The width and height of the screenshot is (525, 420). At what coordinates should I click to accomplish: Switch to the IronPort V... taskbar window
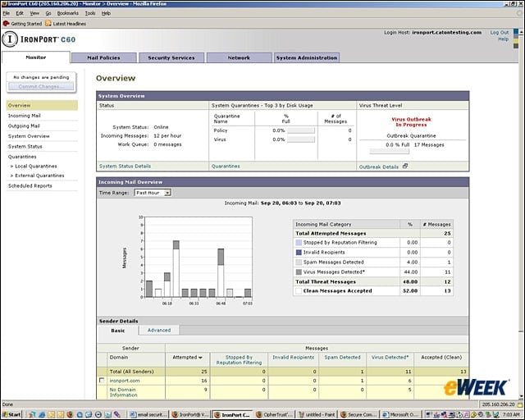click(190, 414)
